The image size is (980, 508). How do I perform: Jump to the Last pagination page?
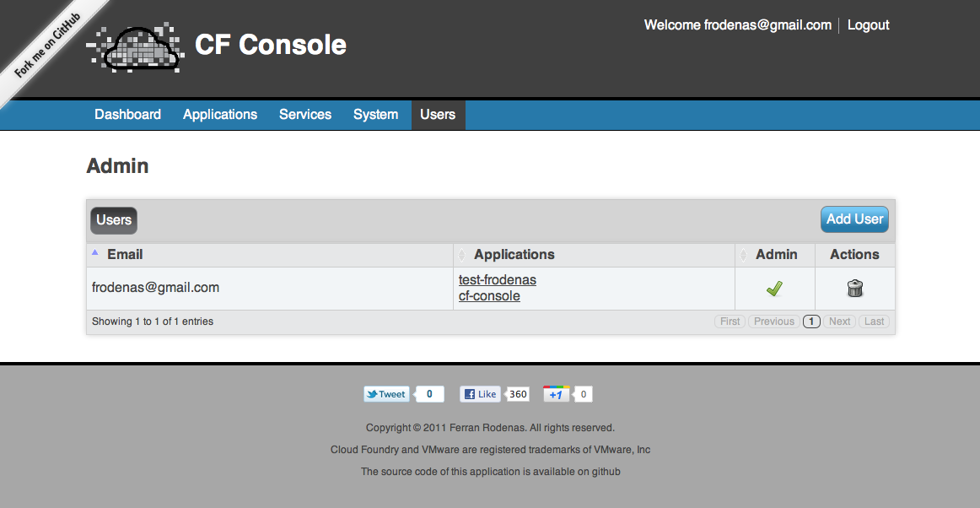[x=874, y=322]
